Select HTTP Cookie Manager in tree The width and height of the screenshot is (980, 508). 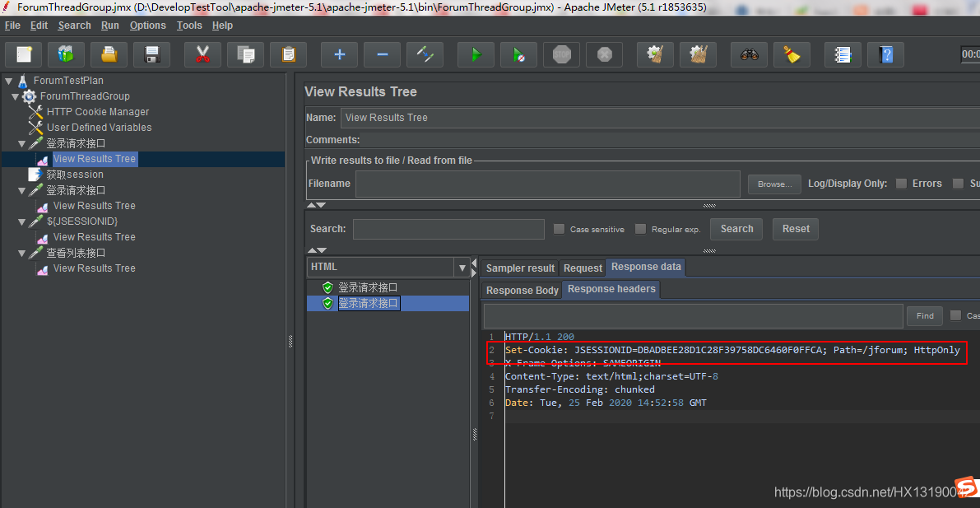(97, 112)
